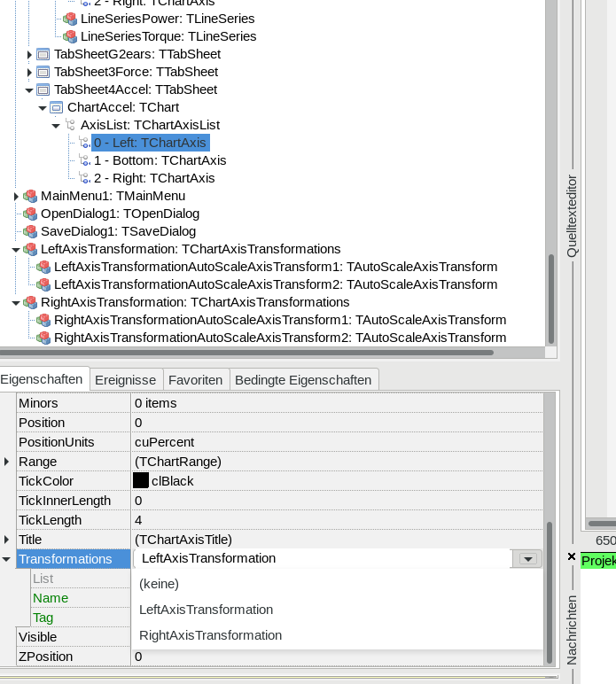This screenshot has width=616, height=684.
Task: Select the 1 - Bottom: TChartAxis item
Action: pyautogui.click(x=160, y=160)
